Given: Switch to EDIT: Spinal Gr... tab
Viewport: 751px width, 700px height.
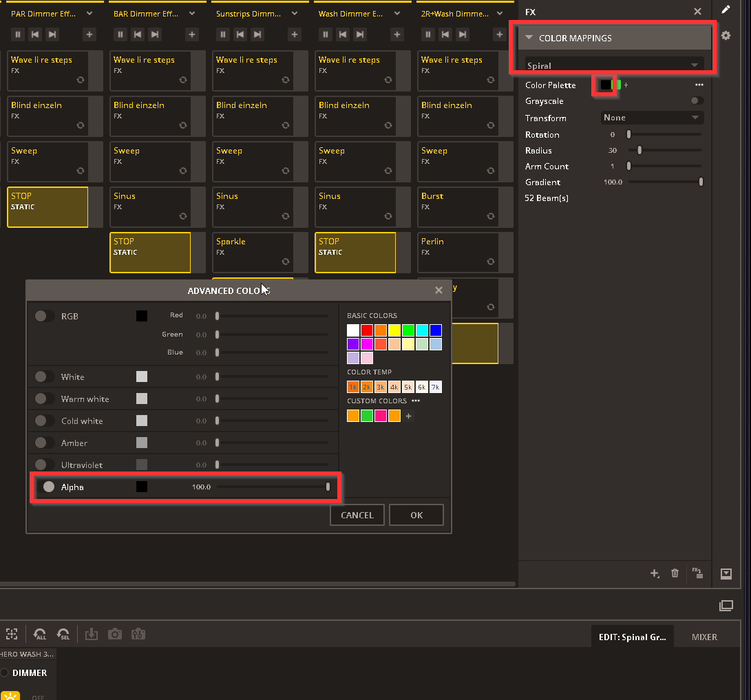Looking at the screenshot, I should tap(632, 637).
